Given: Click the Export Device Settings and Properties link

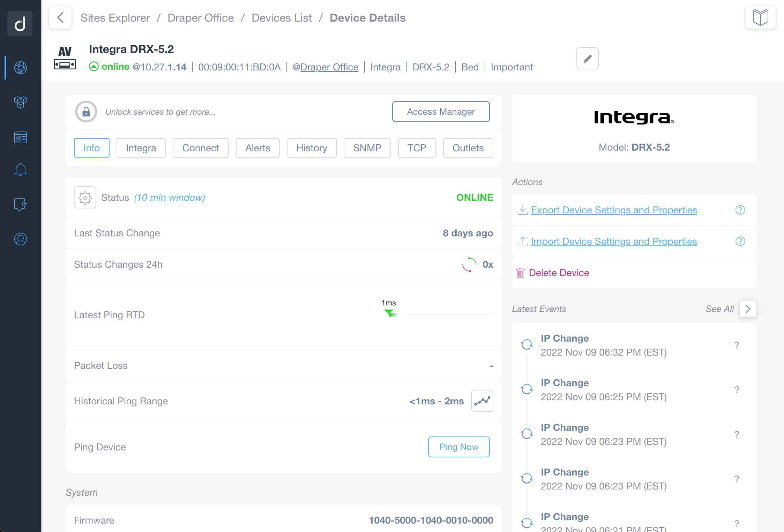Looking at the screenshot, I should point(614,210).
